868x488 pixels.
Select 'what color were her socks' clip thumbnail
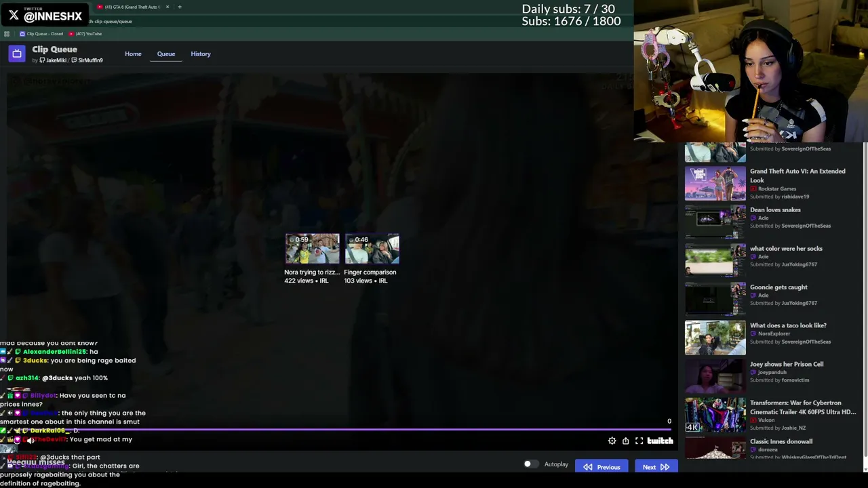[x=715, y=261]
